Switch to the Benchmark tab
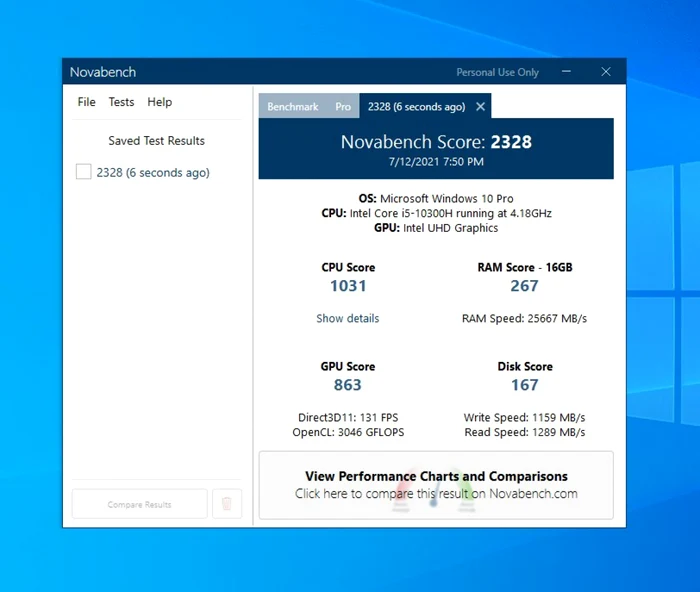 (x=293, y=107)
